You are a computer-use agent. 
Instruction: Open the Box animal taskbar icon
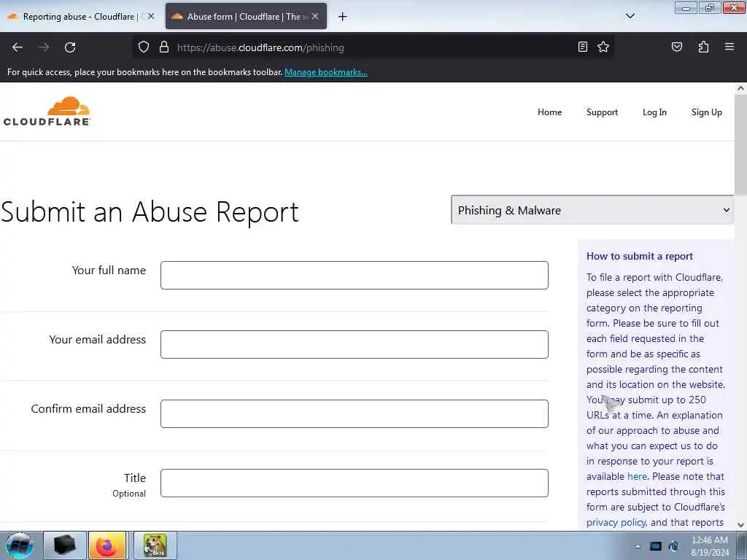155,545
